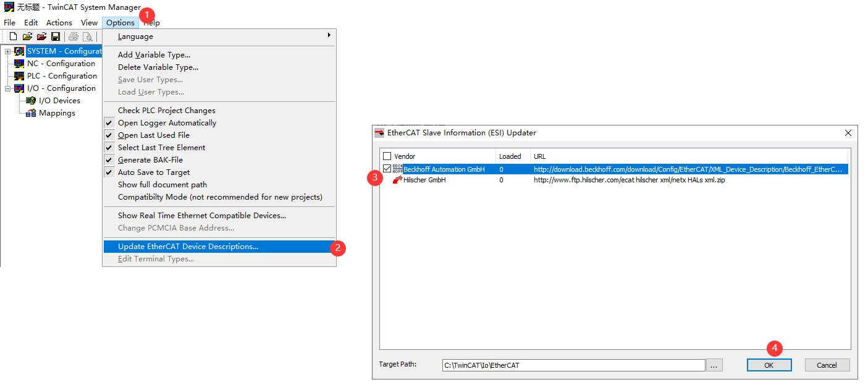
Task: Choose Delete Variable Type from Options
Action: coord(219,67)
